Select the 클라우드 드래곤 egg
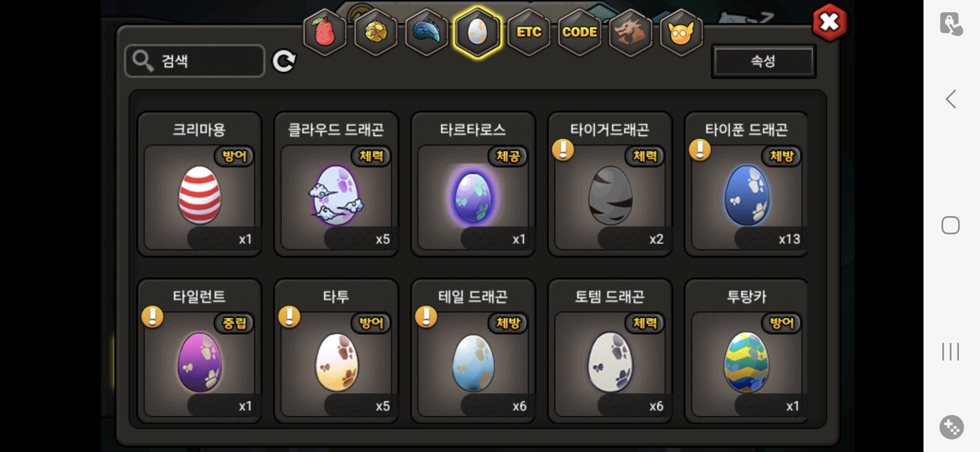This screenshot has width=980, height=452. (335, 195)
